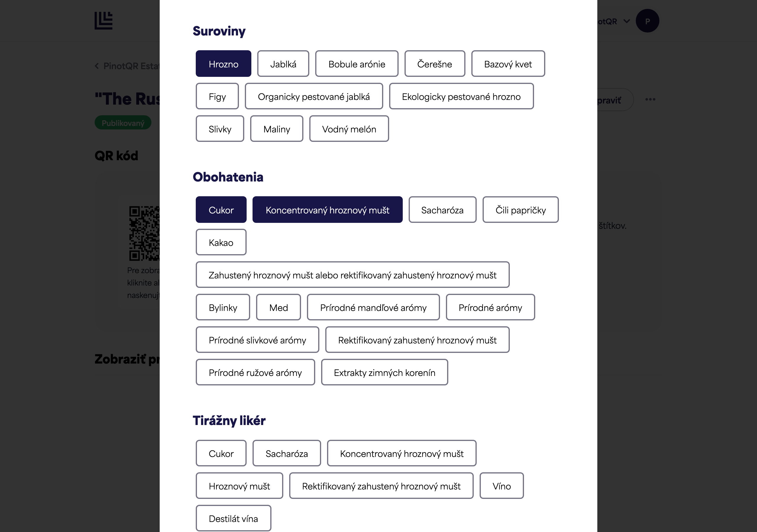The image size is (757, 532).
Task: Select Čili papričky enrichment
Action: click(x=521, y=210)
